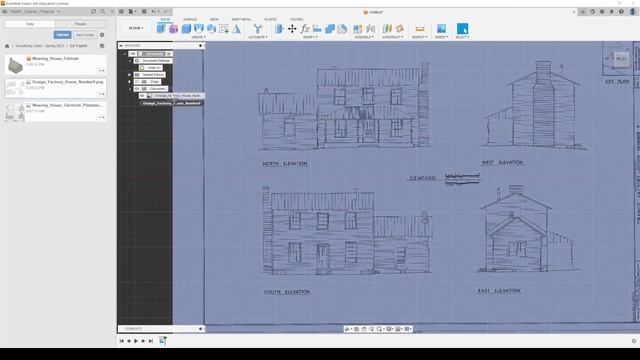
Task: Open Change Parameters fx tool
Action: click(305, 29)
